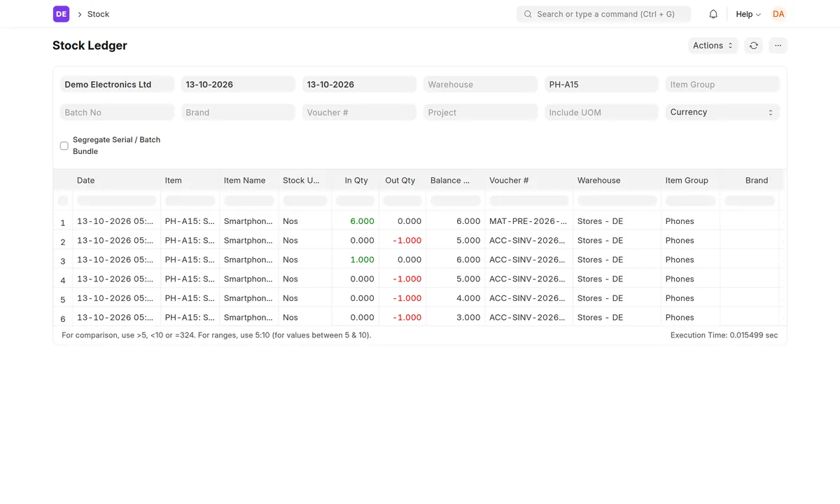Click the Smartphone item name in row 2
Screen dimensions: 840x504
pyautogui.click(x=248, y=240)
